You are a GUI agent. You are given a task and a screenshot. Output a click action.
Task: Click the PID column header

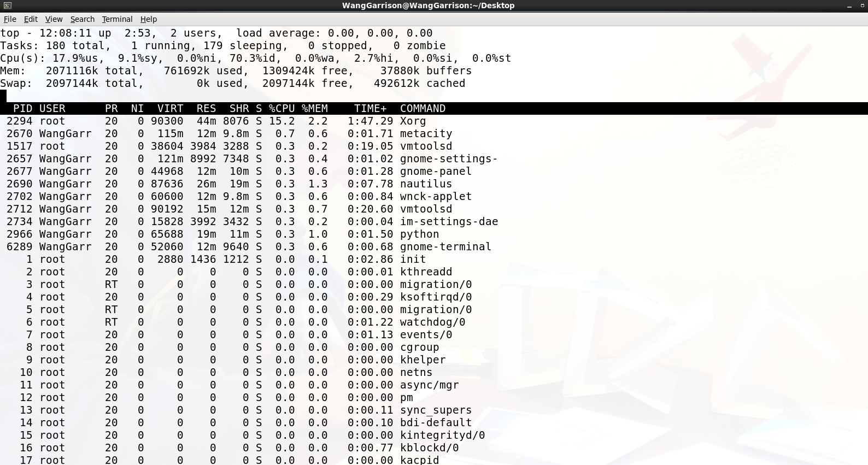coord(23,109)
